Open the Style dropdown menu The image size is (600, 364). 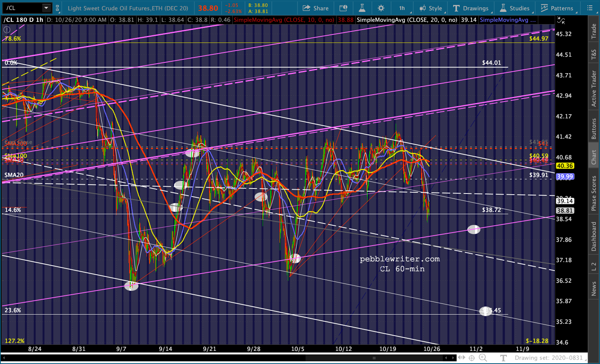click(431, 8)
